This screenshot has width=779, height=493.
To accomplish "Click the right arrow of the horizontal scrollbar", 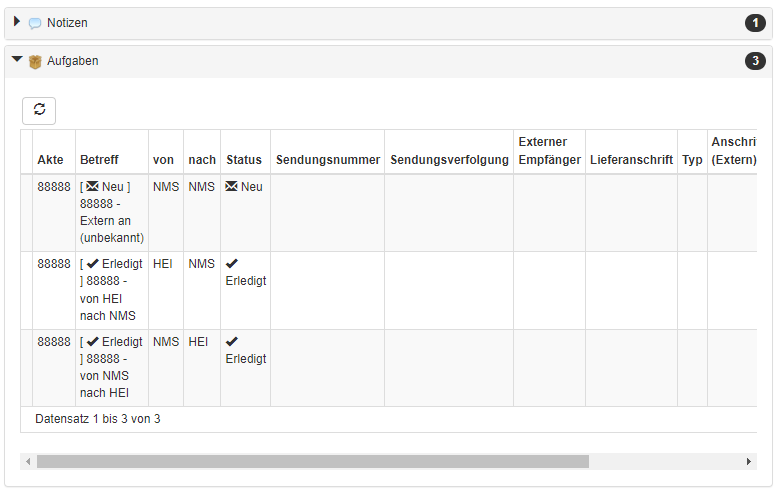I will [749, 462].
